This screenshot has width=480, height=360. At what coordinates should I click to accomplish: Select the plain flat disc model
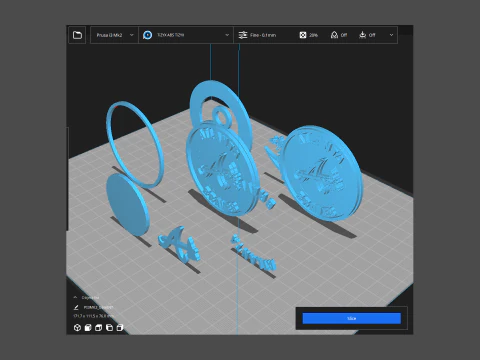[127, 204]
